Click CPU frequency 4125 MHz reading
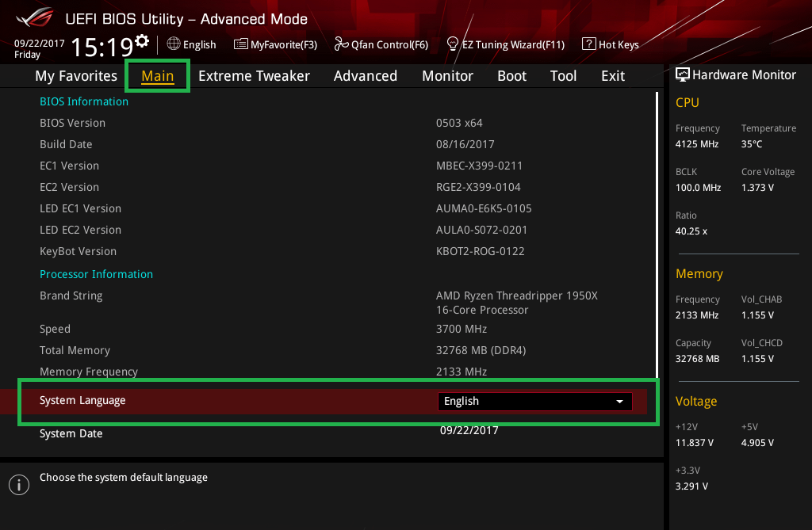Viewport: 812px width, 530px height. click(697, 144)
